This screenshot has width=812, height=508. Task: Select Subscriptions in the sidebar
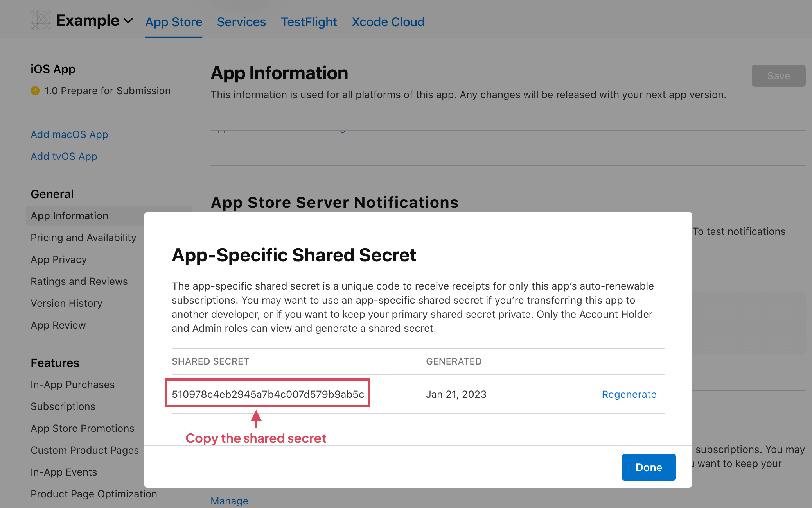[63, 406]
